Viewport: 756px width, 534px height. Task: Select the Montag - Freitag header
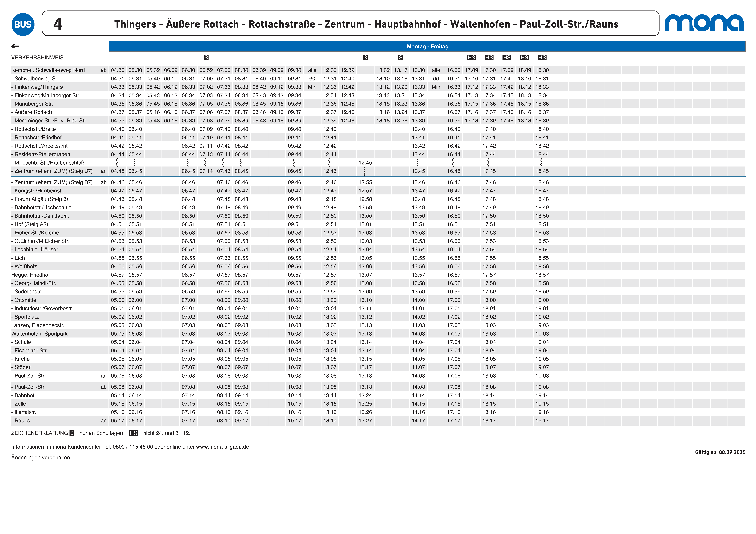click(x=427, y=46)
